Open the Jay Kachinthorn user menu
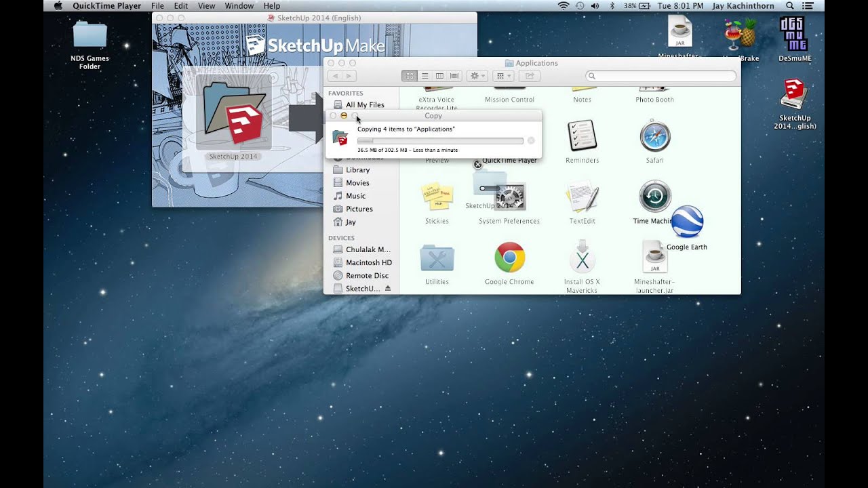 744,5
